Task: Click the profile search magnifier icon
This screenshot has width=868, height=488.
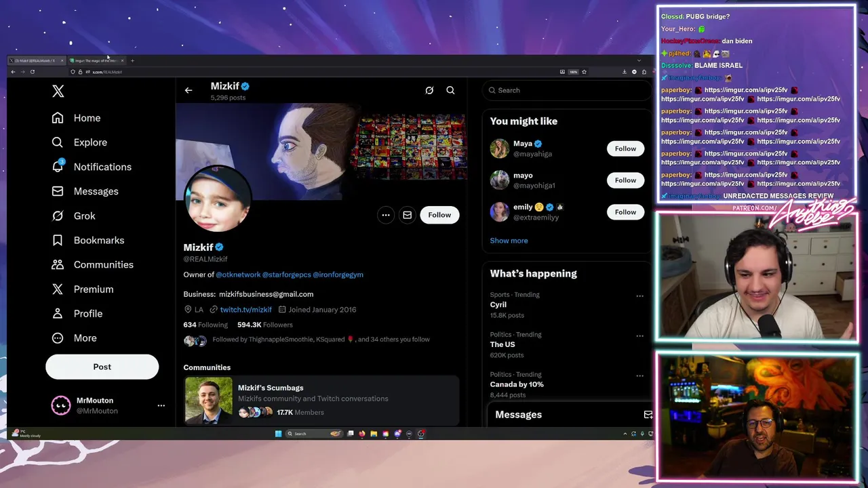Action: 450,90
